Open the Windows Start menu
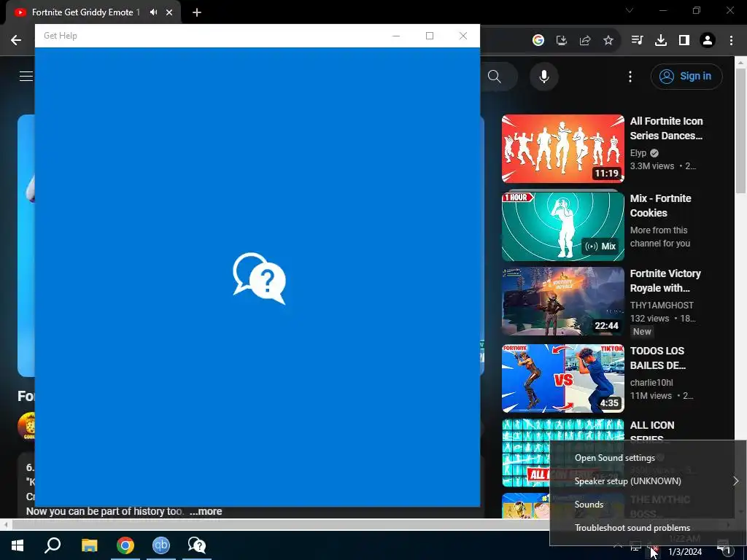 (18, 545)
